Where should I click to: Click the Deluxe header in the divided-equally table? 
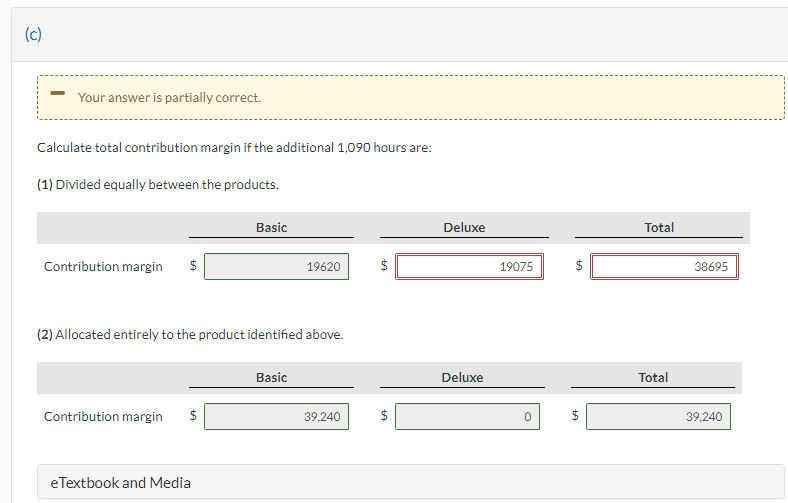pyautogui.click(x=464, y=228)
